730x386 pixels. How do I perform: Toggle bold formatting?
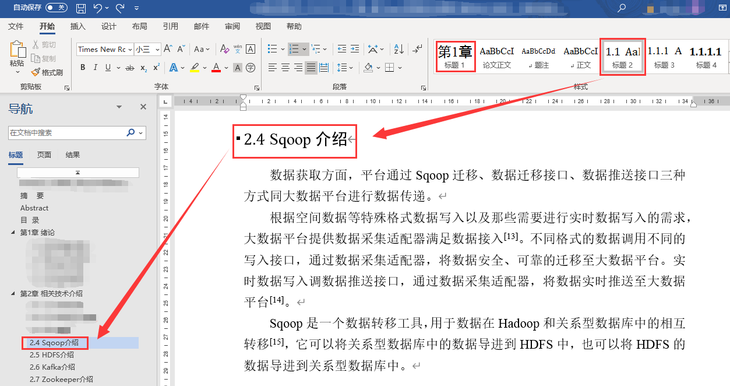coord(82,68)
